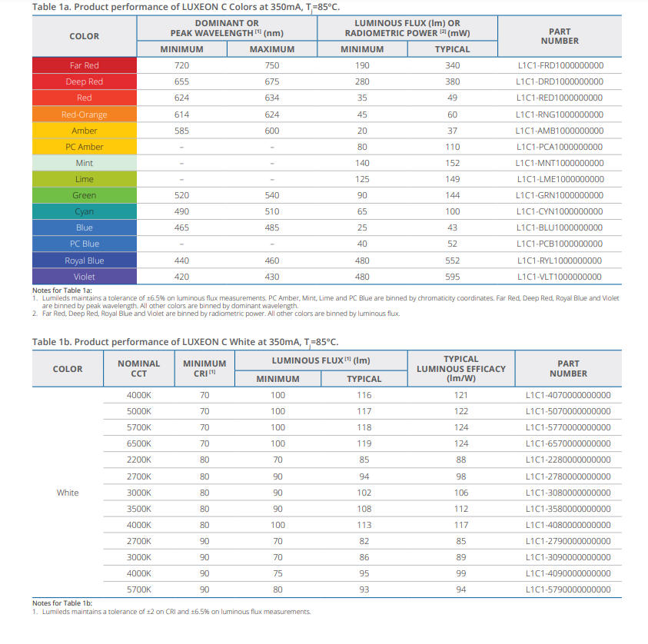Click part number L1C1-4080000000000
The image size is (648, 644).
click(568, 525)
